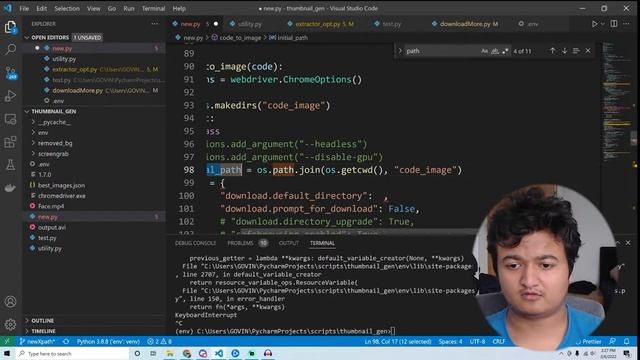The height and width of the screenshot is (360, 640).
Task: Open Remote Explorer view in activity bar
Action: [x=11, y=119]
